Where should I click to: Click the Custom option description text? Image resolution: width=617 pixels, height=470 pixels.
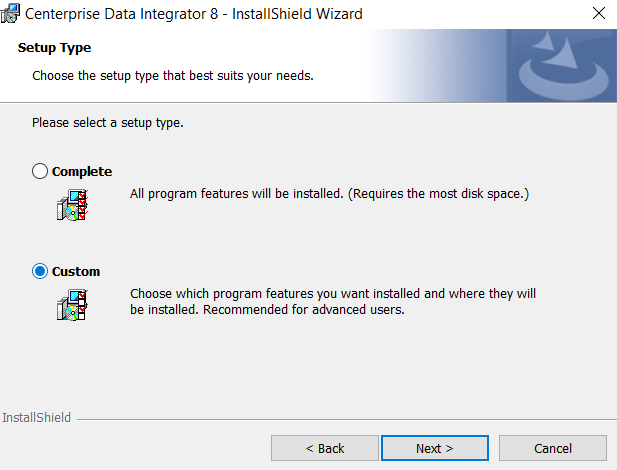(x=333, y=301)
